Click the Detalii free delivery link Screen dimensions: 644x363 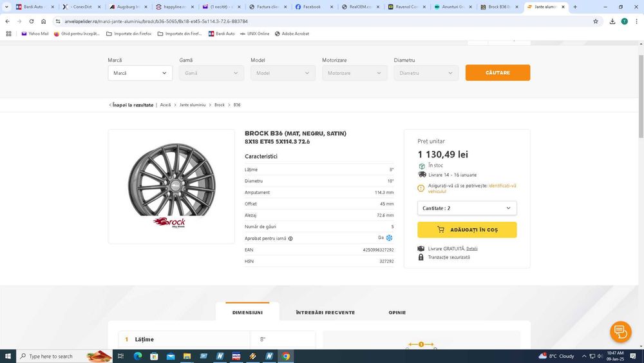pyautogui.click(x=472, y=249)
